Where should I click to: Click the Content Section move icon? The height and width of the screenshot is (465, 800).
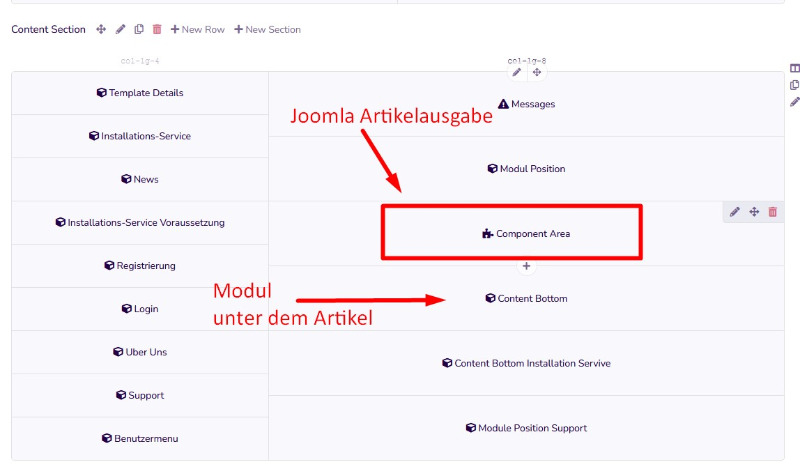(101, 29)
